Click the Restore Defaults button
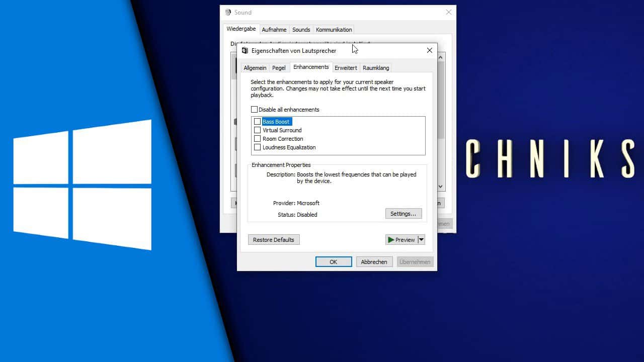 [274, 240]
